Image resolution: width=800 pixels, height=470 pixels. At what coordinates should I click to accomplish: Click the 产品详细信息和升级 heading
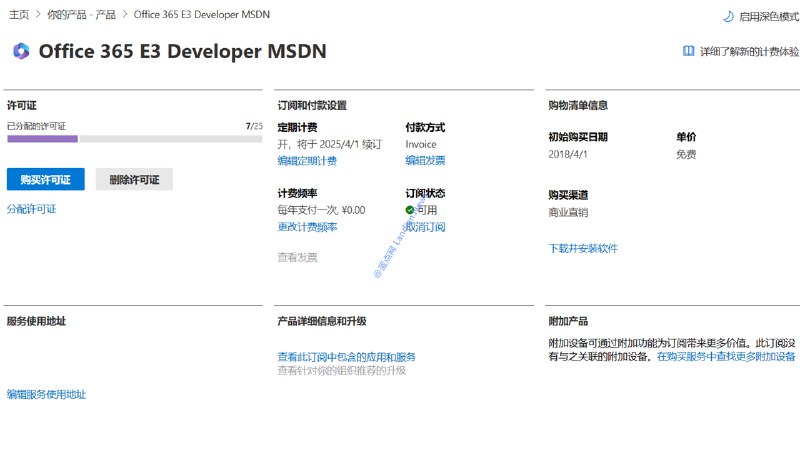coord(322,321)
